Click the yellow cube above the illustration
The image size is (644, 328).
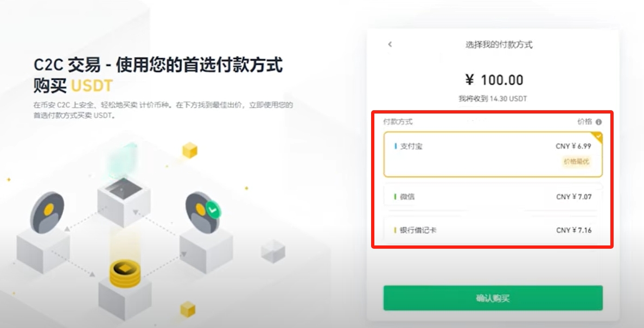pyautogui.click(x=190, y=150)
